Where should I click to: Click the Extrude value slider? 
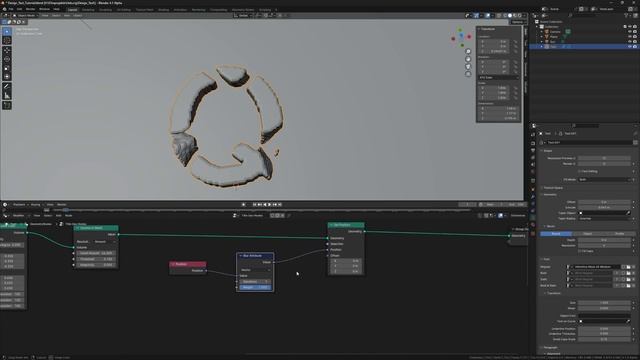(x=604, y=207)
